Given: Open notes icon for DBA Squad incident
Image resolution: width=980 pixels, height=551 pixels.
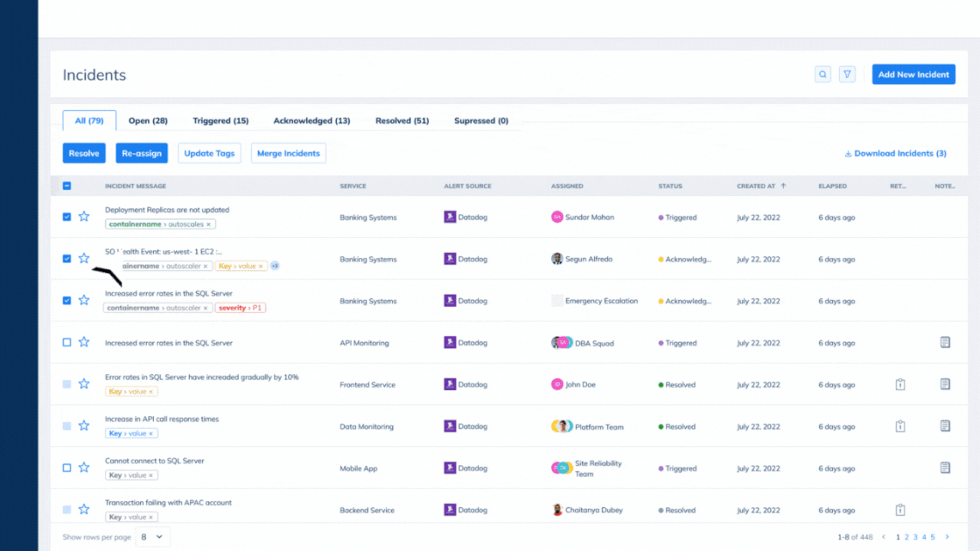Looking at the screenshot, I should [945, 342].
